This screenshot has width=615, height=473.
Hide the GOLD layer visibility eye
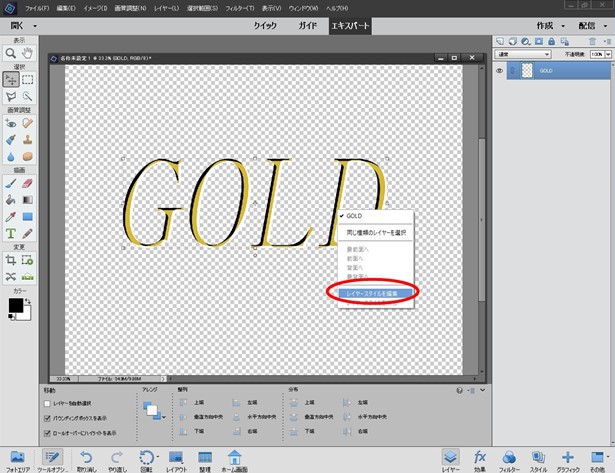[499, 71]
